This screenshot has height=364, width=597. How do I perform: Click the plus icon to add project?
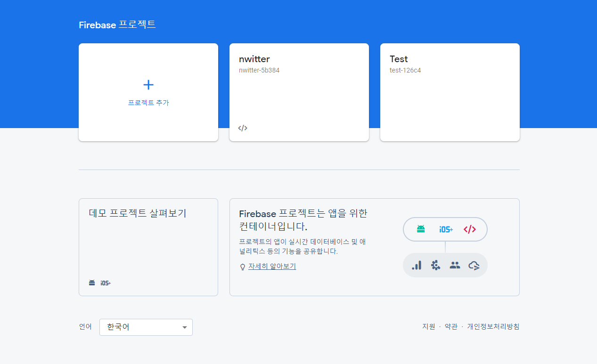coord(148,85)
